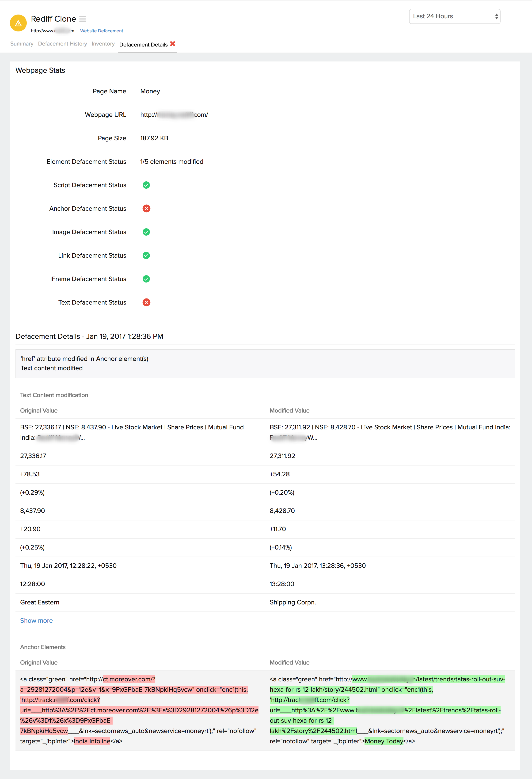532x779 pixels.
Task: Click Link Defacement Status green check icon
Action: click(146, 256)
